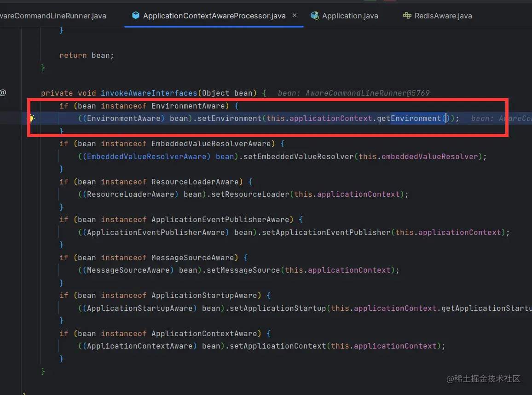Click the setEmbeddedValueResolver method call

pos(299,156)
